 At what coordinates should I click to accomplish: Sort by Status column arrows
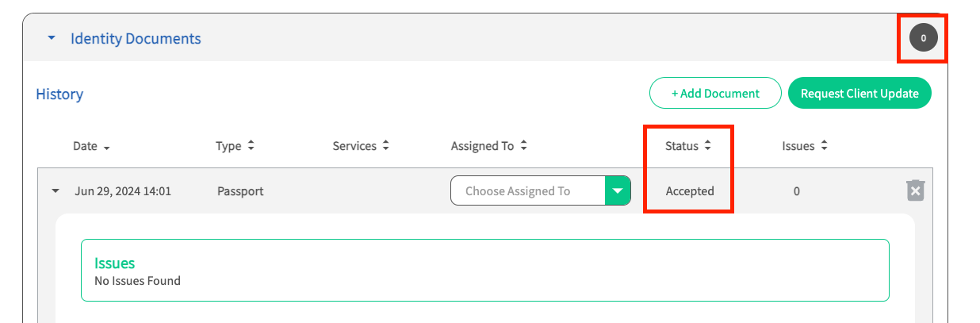coord(708,146)
